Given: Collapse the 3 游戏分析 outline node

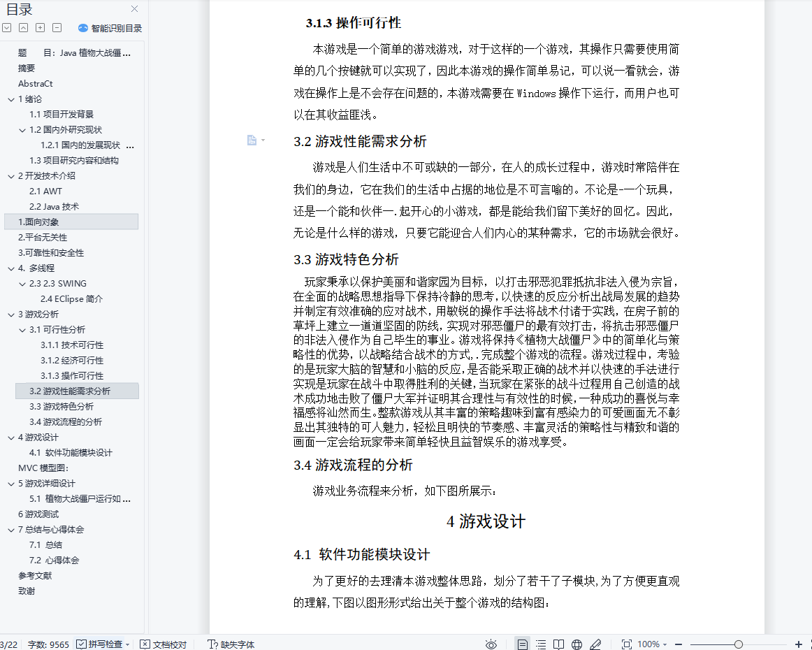Looking at the screenshot, I should point(11,315).
